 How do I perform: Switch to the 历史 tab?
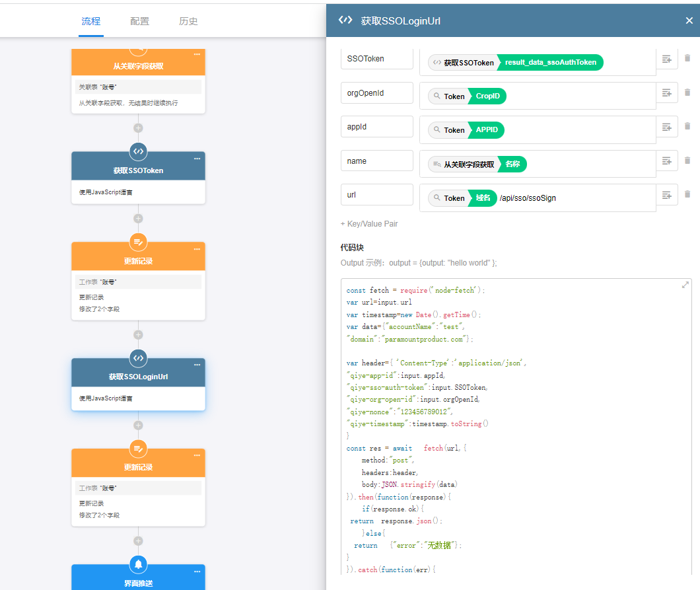pos(188,21)
